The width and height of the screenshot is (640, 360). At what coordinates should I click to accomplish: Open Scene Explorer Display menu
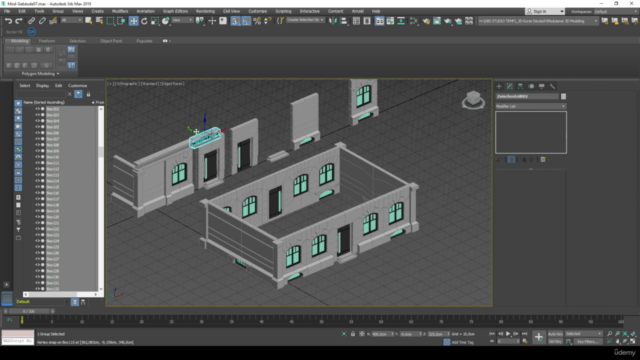click(x=42, y=86)
